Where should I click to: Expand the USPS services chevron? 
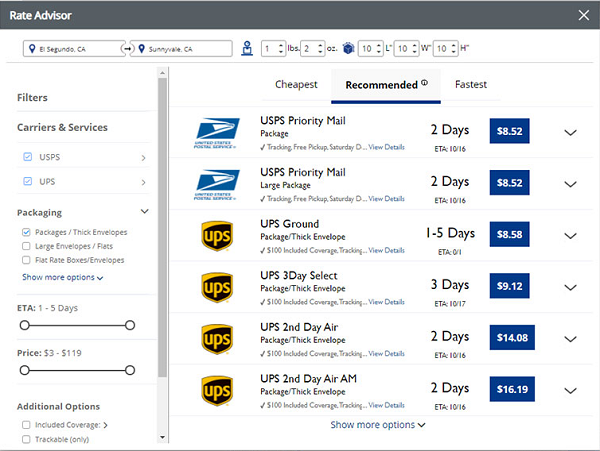pos(143,158)
